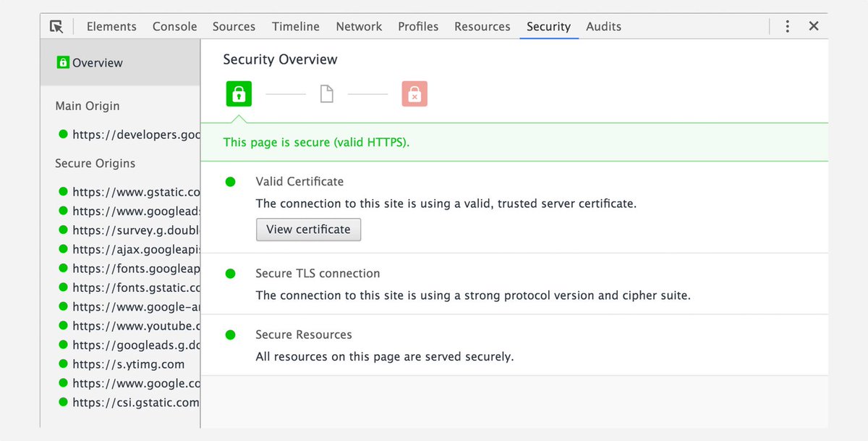Click the Overview green lock icon in sidebar
This screenshot has height=441, width=868.
[x=63, y=62]
